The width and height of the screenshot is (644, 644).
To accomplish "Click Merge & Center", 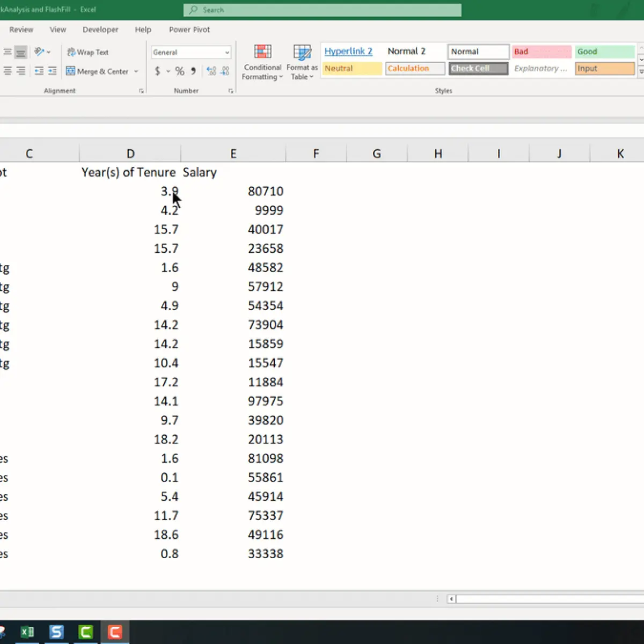I will click(97, 71).
